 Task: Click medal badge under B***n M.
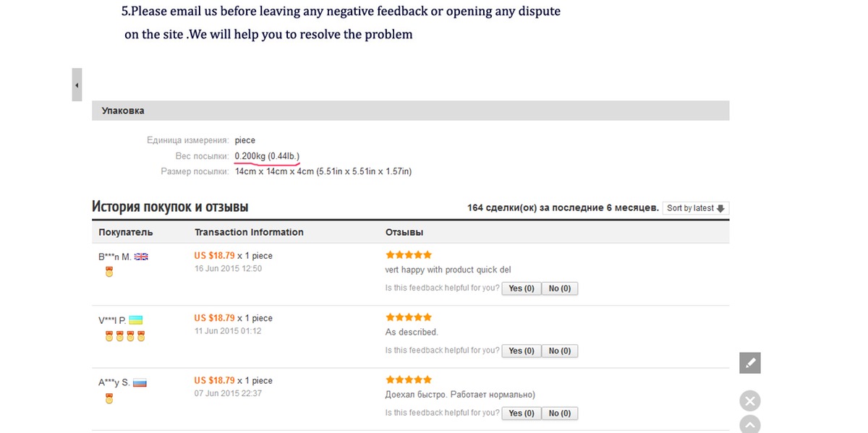pyautogui.click(x=109, y=273)
